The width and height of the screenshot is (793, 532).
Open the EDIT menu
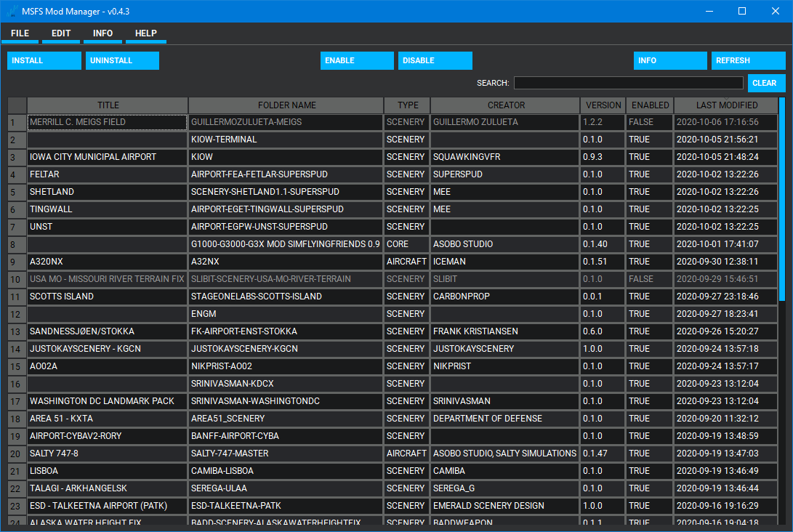point(60,33)
